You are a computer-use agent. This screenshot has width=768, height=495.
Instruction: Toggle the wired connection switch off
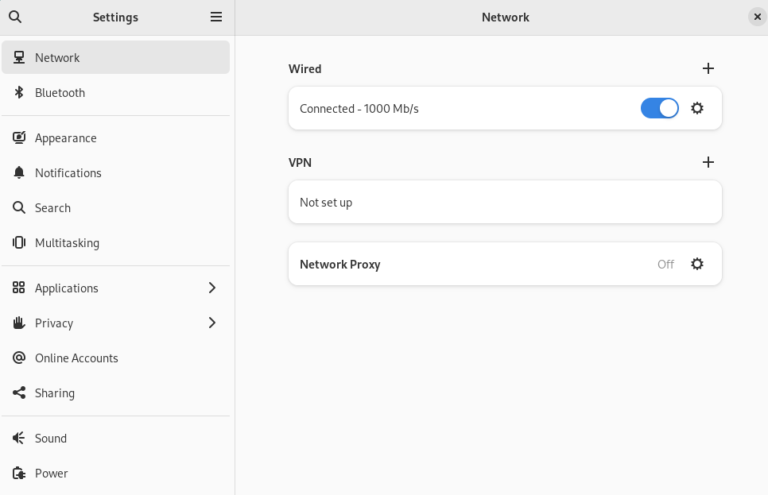[x=659, y=108]
